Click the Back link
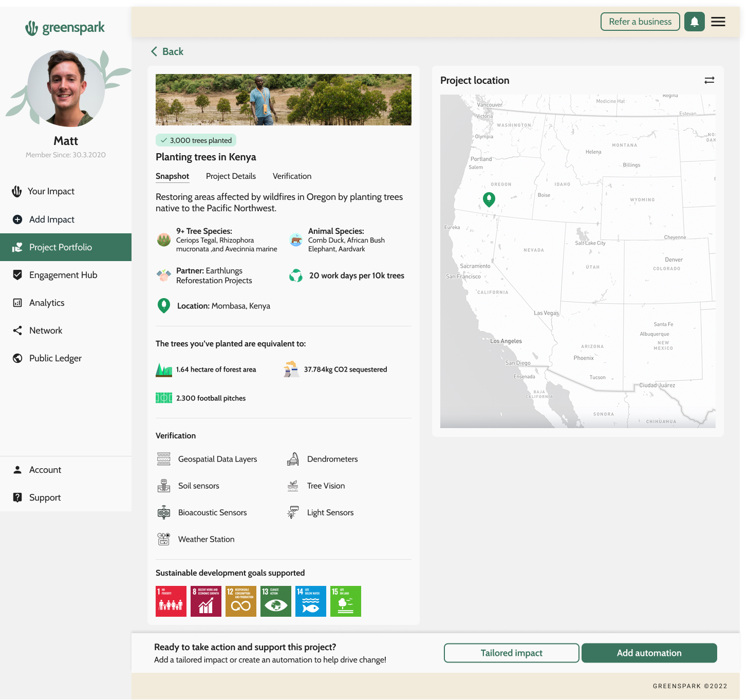The image size is (748, 700). (x=167, y=51)
